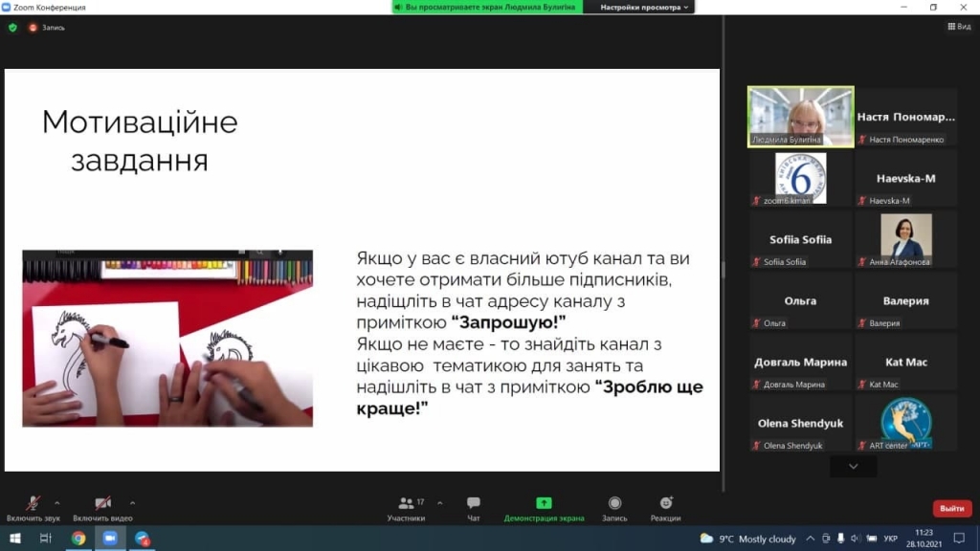Show more participants with down chevron

click(x=853, y=466)
